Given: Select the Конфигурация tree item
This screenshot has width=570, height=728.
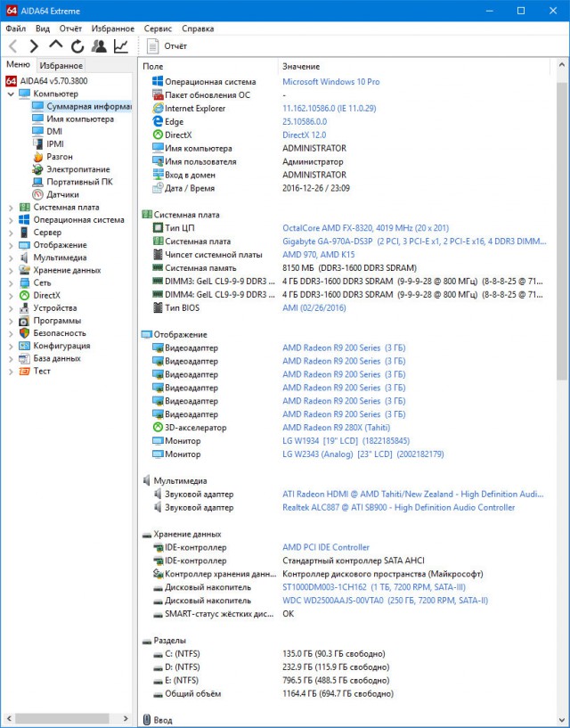Looking at the screenshot, I should (x=61, y=346).
